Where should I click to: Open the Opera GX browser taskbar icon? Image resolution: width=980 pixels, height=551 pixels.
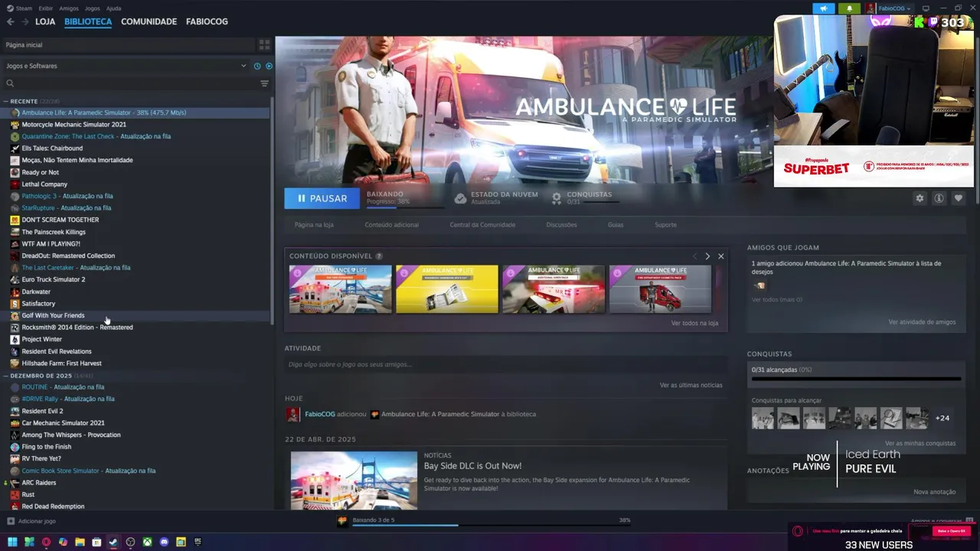point(46,542)
